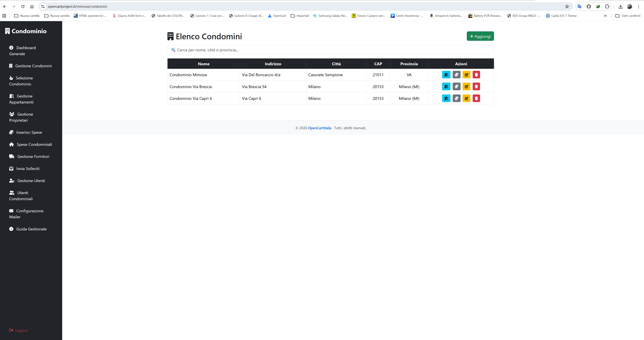Open expenses icon for Condominio Via Brescia
The width and height of the screenshot is (644, 340).
456,86
